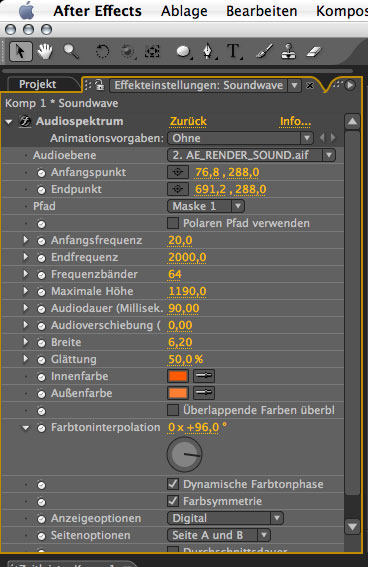Select the Type text tool
Image resolution: width=368 pixels, height=567 pixels.
tap(234, 51)
